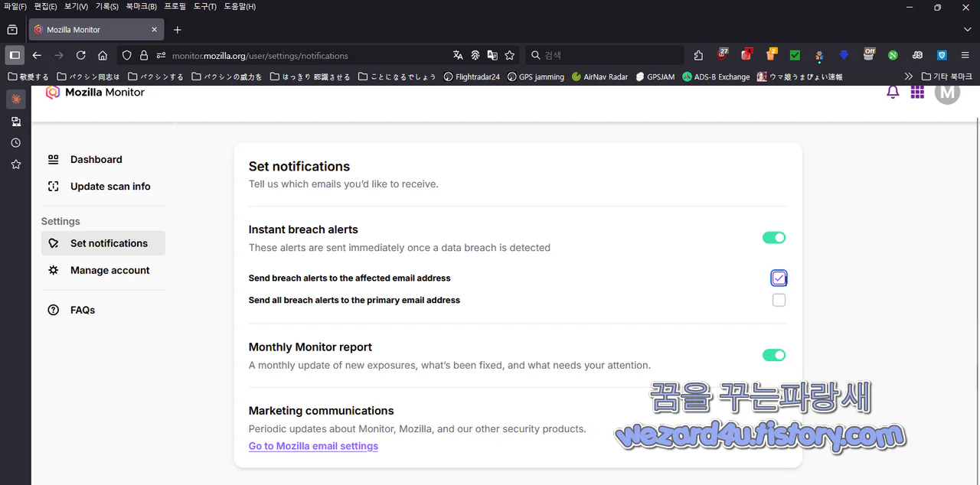This screenshot has height=485, width=980.
Task: Bookmark this page with the star
Action: (x=510, y=55)
